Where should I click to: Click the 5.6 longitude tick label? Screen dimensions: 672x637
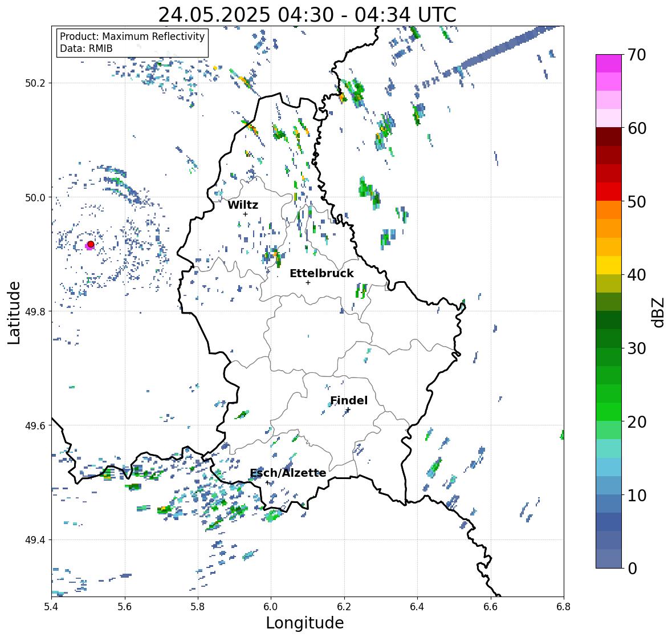tap(125, 607)
